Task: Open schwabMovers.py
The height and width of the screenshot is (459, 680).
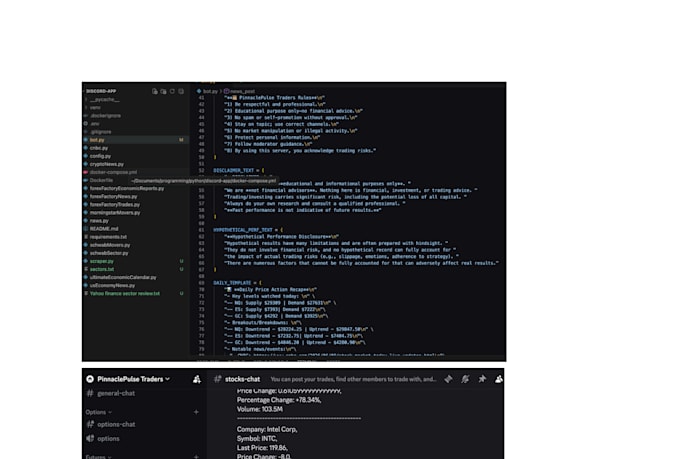Action: pyautogui.click(x=110, y=245)
